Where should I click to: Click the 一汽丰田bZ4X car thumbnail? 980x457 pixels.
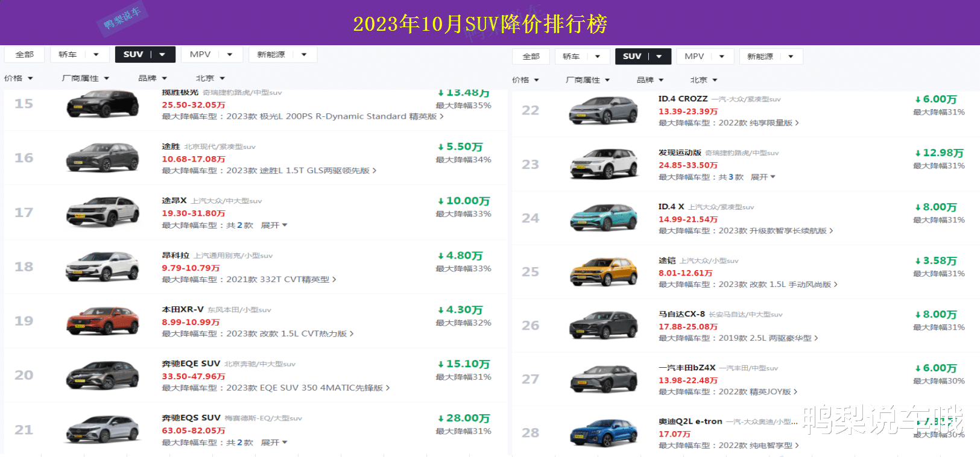click(604, 379)
